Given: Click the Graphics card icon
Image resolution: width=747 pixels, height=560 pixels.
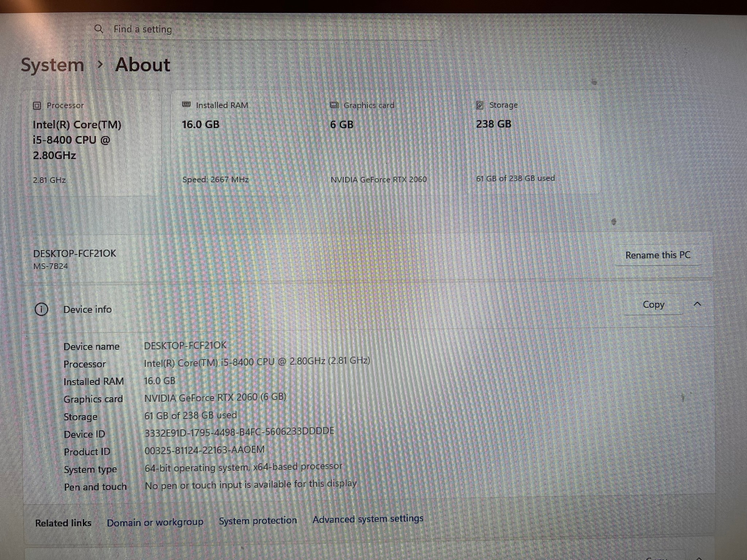Looking at the screenshot, I should (334, 105).
